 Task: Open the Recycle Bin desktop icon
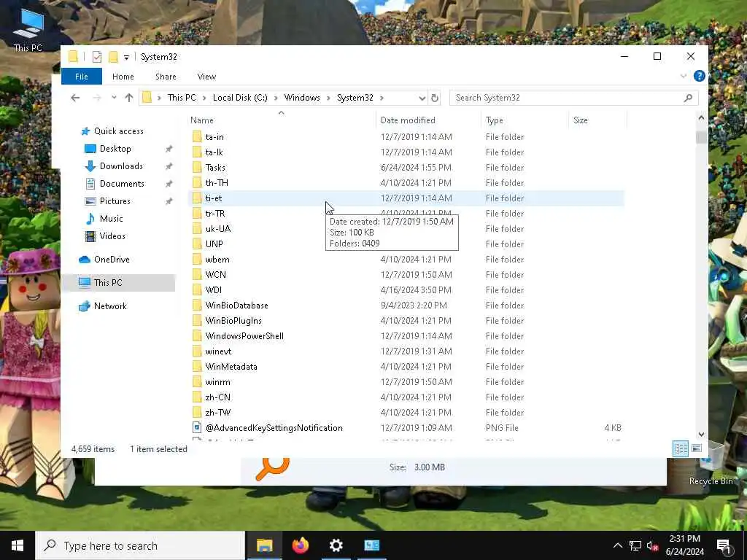[x=711, y=464]
